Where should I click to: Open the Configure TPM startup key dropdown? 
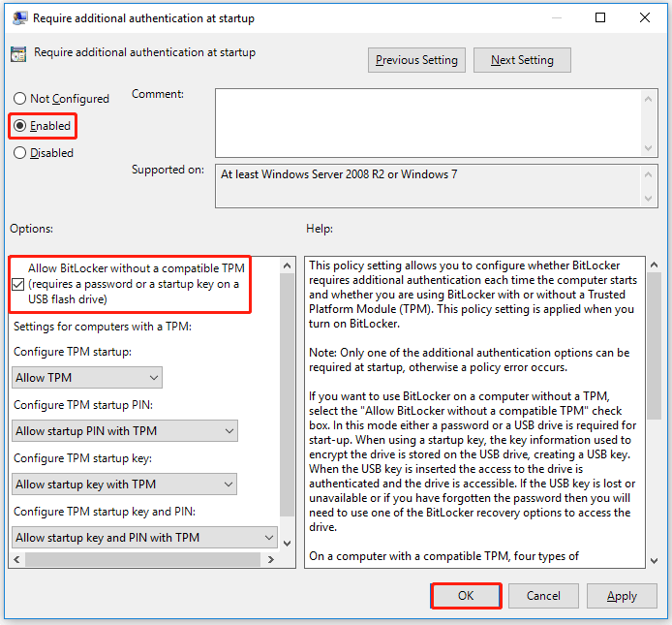125,484
